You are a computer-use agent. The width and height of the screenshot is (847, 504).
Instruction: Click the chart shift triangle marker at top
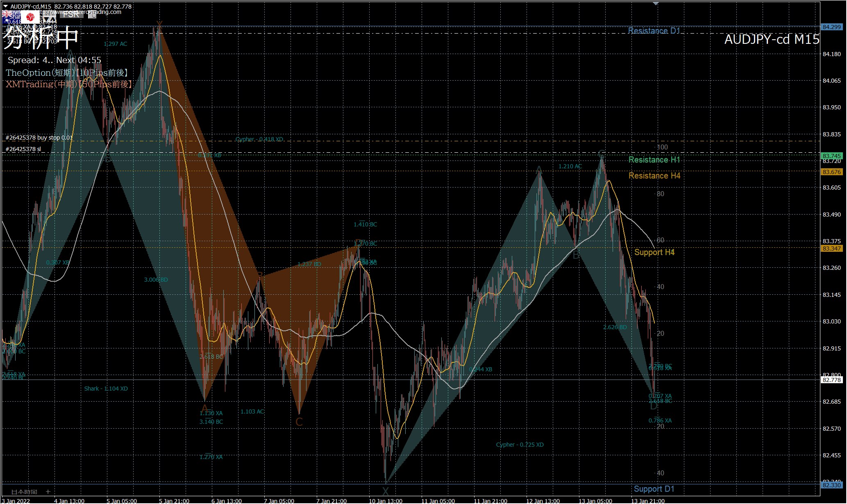[x=656, y=3]
